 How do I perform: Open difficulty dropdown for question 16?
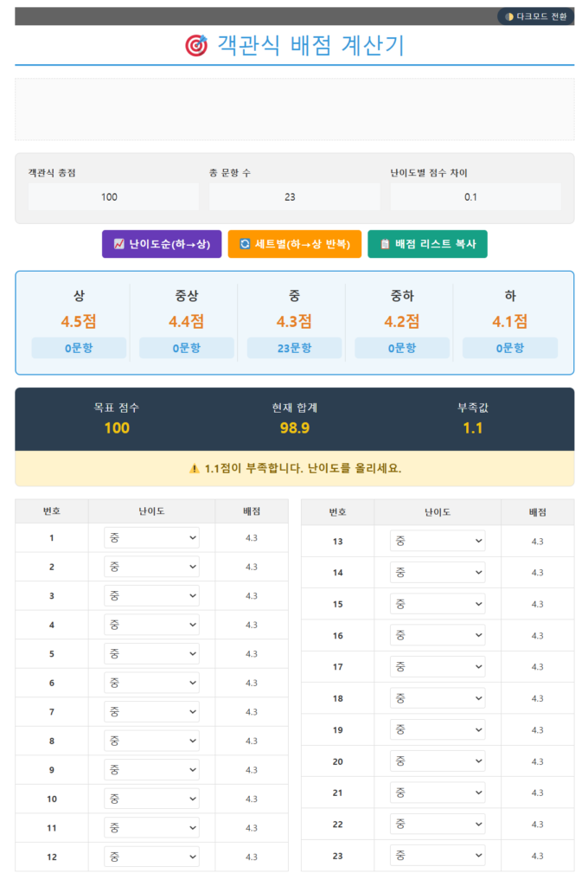(x=438, y=636)
